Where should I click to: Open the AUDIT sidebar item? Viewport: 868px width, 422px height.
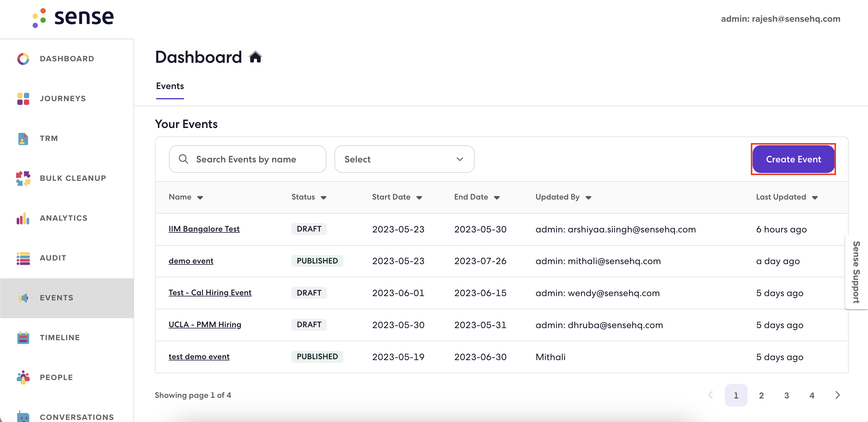pos(67,258)
